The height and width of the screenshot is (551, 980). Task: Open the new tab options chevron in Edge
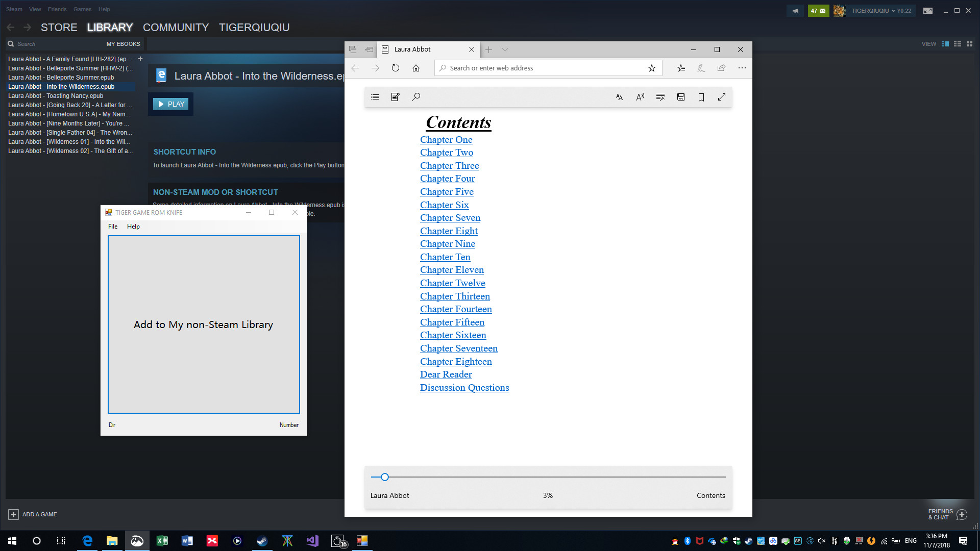505,49
